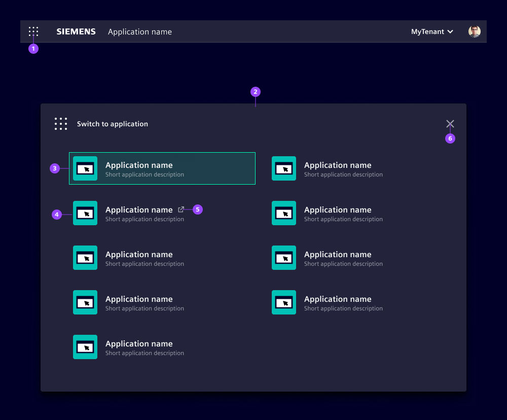Click the grid icon beside Switch to application
The height and width of the screenshot is (420, 507).
coord(61,123)
